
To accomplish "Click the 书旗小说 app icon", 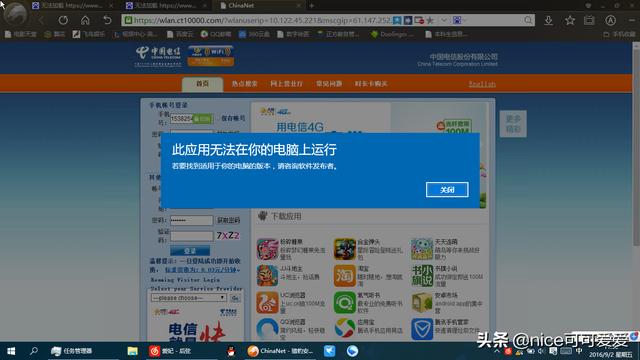I will click(422, 275).
